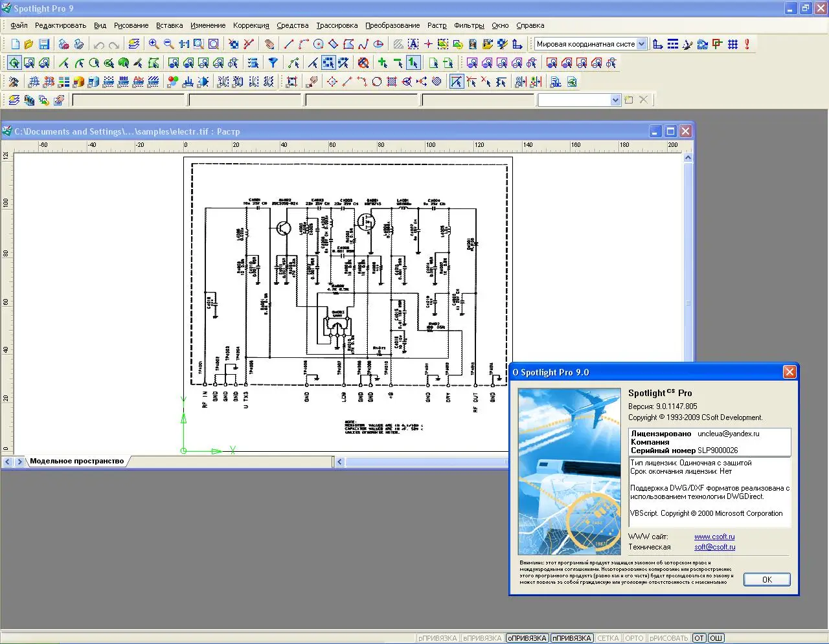
Task: Open a file with the yellow folder icon
Action: click(29, 44)
